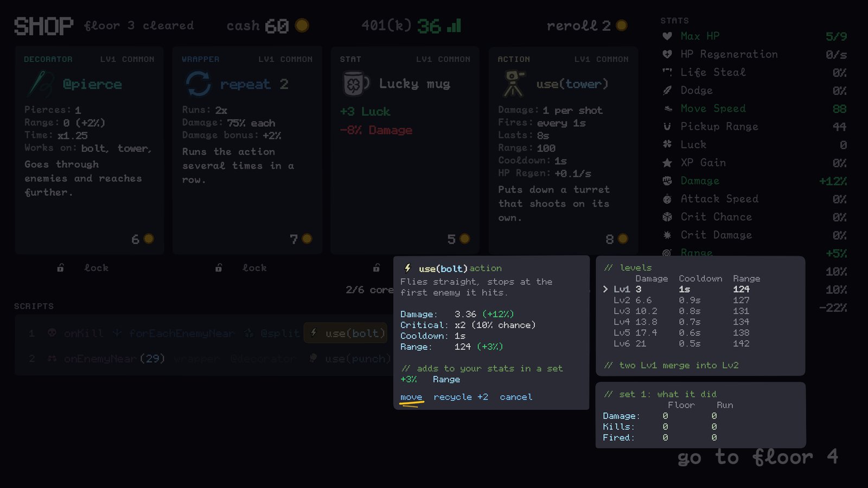Click the Luck clover icon in stats

pyautogui.click(x=667, y=145)
